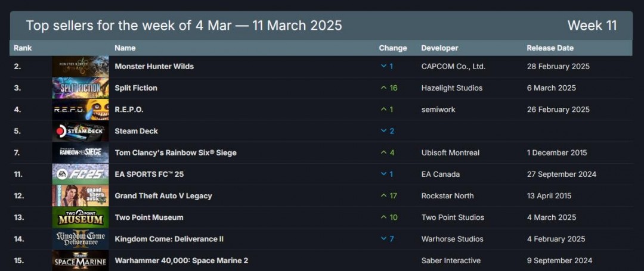Click the Hazelight Studios developer name

click(451, 88)
